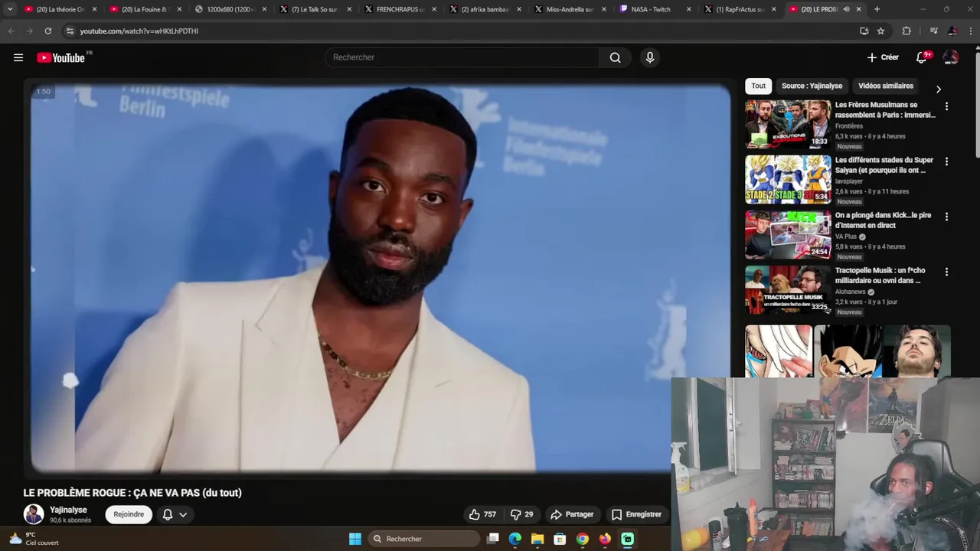Click the Frontières channel name

(849, 126)
